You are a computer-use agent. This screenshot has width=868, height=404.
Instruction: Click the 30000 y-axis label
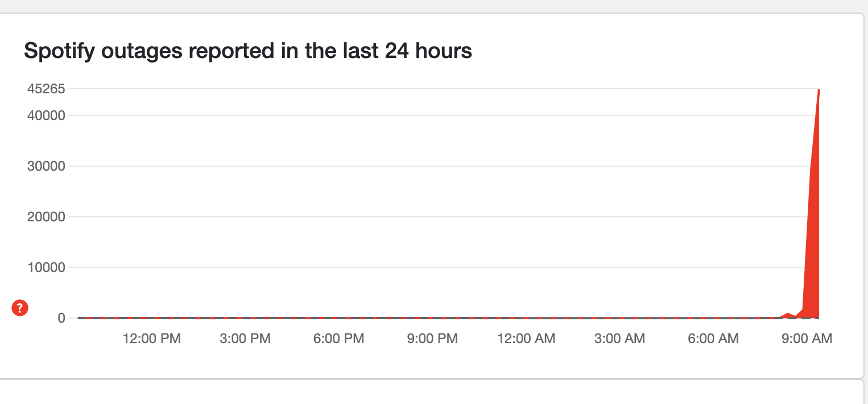[x=46, y=166]
